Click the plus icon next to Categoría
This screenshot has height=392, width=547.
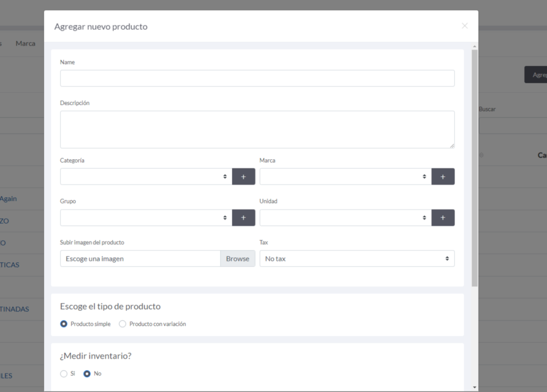[243, 177]
